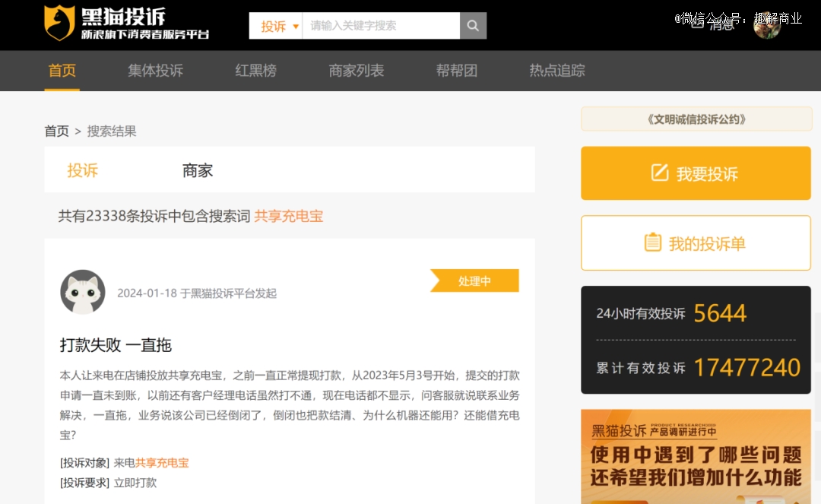Click the 2024-01-18 post date text
Image resolution: width=821 pixels, height=504 pixels.
(147, 293)
